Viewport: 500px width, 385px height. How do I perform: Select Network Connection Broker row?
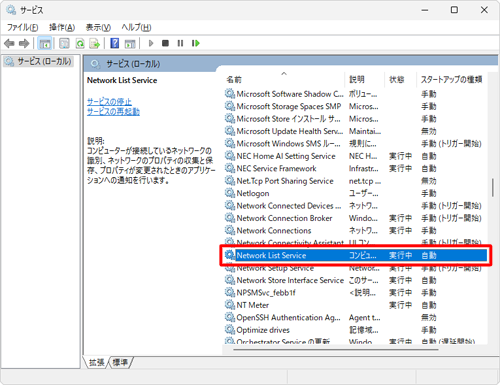(x=356, y=218)
